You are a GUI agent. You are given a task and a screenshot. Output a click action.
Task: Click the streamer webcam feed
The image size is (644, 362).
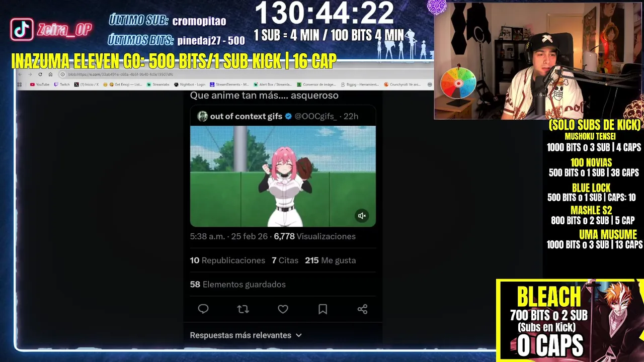coord(538,60)
